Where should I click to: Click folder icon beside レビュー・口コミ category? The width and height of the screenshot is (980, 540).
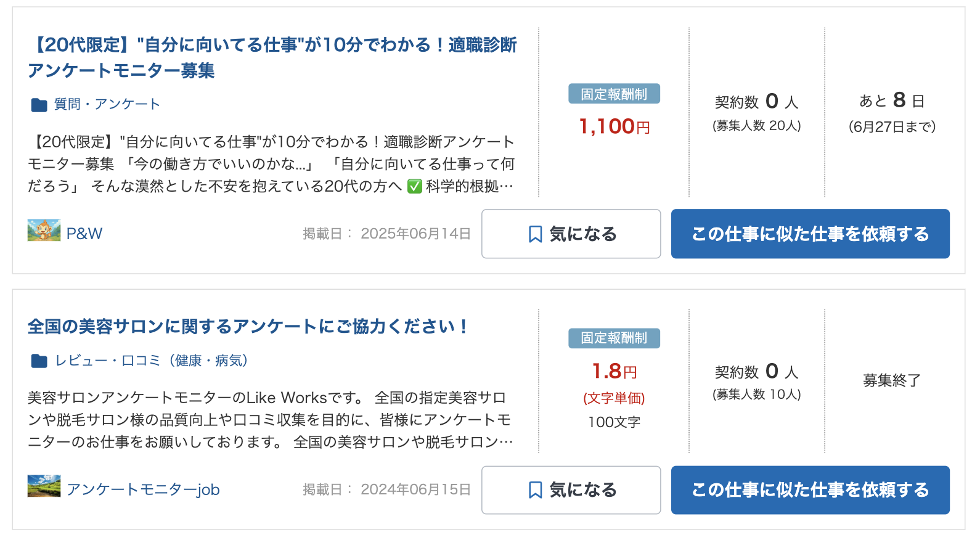(x=39, y=361)
